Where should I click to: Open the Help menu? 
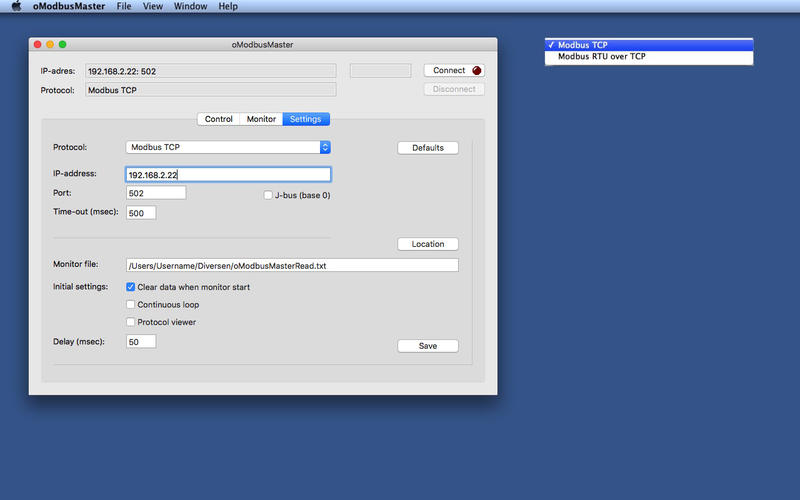(228, 6)
